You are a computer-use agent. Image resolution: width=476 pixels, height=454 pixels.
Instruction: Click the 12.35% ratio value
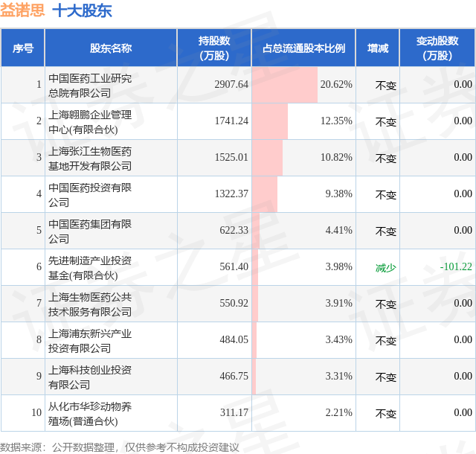pos(336,121)
